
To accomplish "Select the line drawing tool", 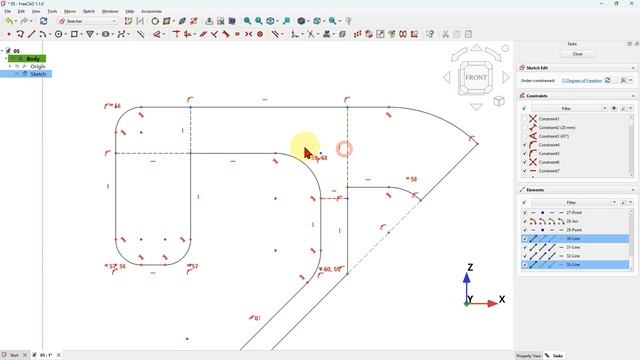I will coord(31,34).
